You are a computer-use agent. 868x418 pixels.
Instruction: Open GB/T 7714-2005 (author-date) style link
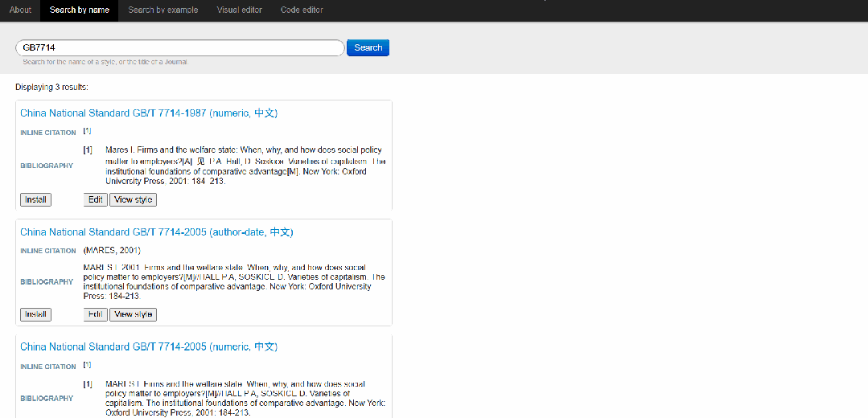pyautogui.click(x=157, y=232)
